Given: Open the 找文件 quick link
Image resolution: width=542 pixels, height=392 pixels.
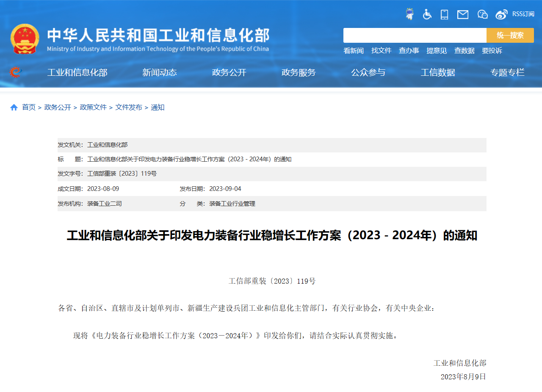Looking at the screenshot, I should pos(381,51).
